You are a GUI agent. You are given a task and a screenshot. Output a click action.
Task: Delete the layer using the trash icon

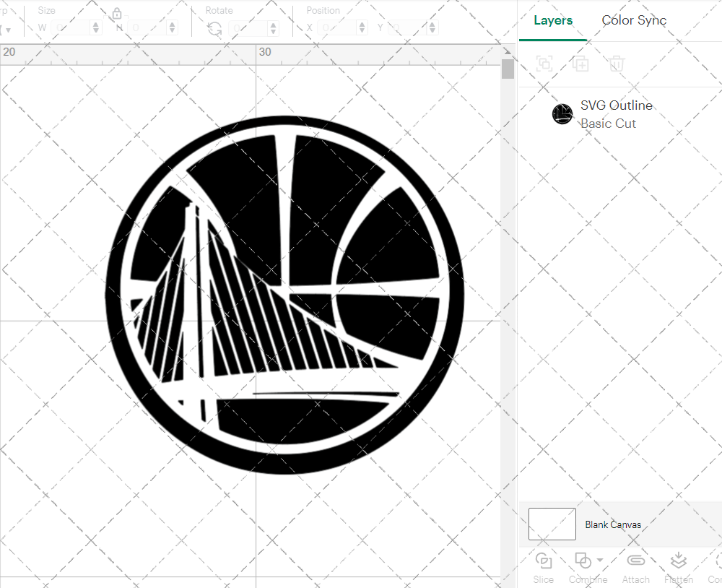tap(616, 64)
